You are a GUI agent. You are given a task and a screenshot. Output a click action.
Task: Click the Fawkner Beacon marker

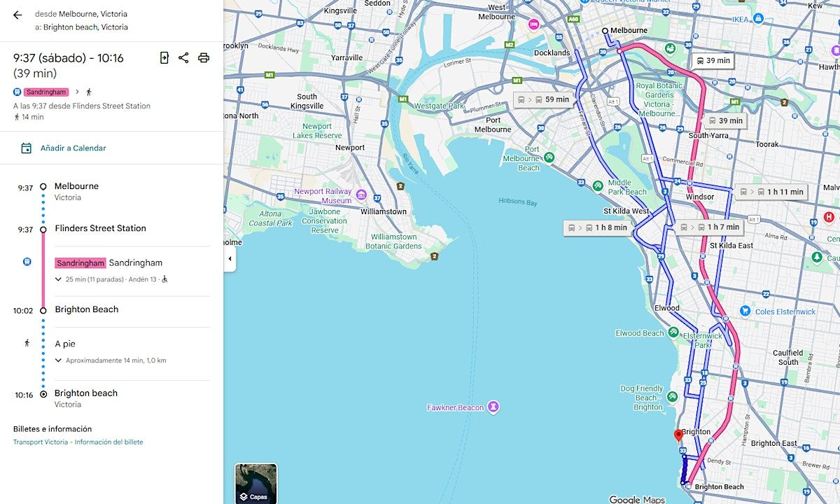tap(494, 407)
